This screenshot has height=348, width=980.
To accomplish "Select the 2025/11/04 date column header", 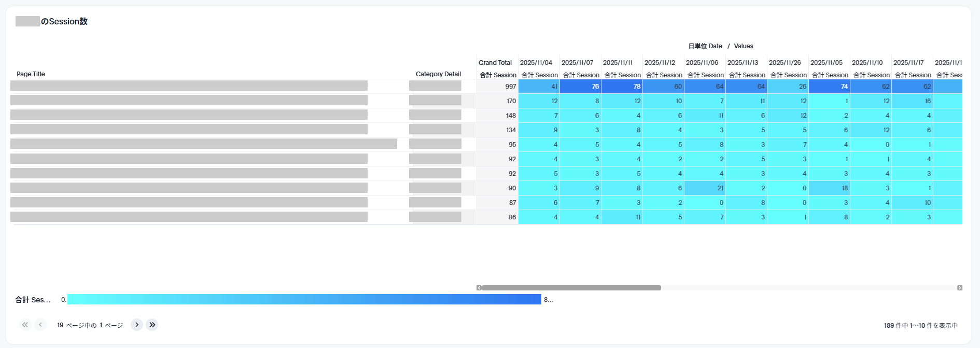I will click(x=536, y=63).
